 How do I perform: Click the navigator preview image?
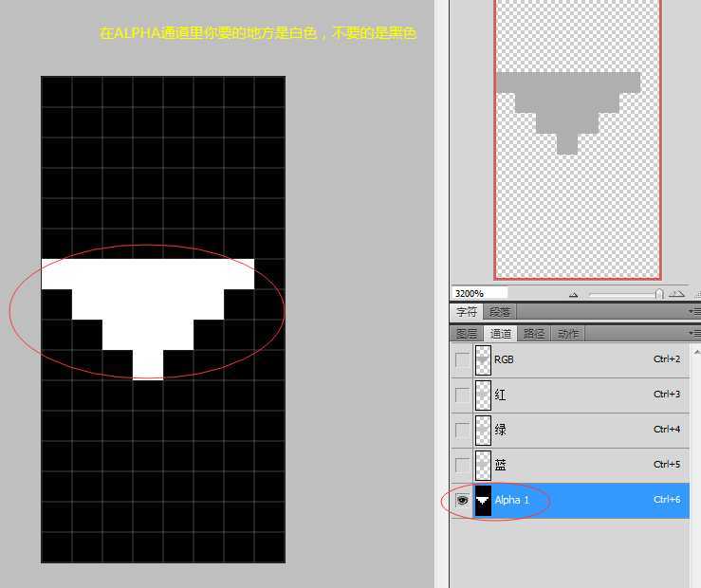pyautogui.click(x=578, y=139)
